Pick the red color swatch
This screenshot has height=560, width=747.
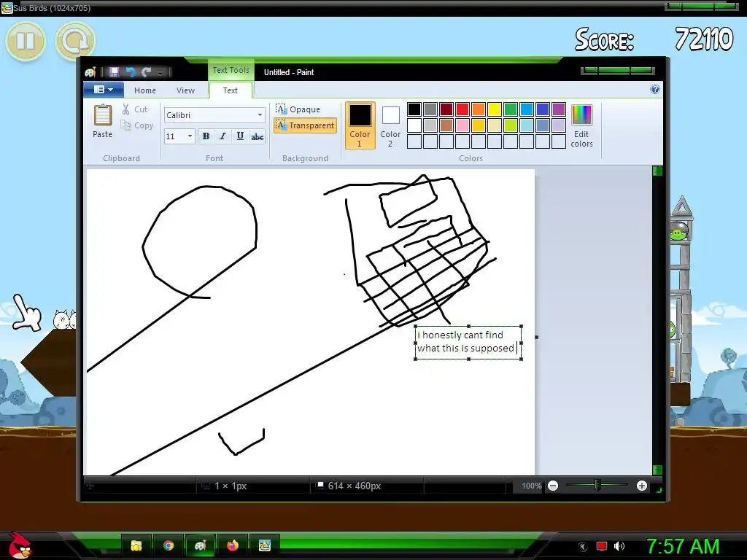tap(462, 109)
